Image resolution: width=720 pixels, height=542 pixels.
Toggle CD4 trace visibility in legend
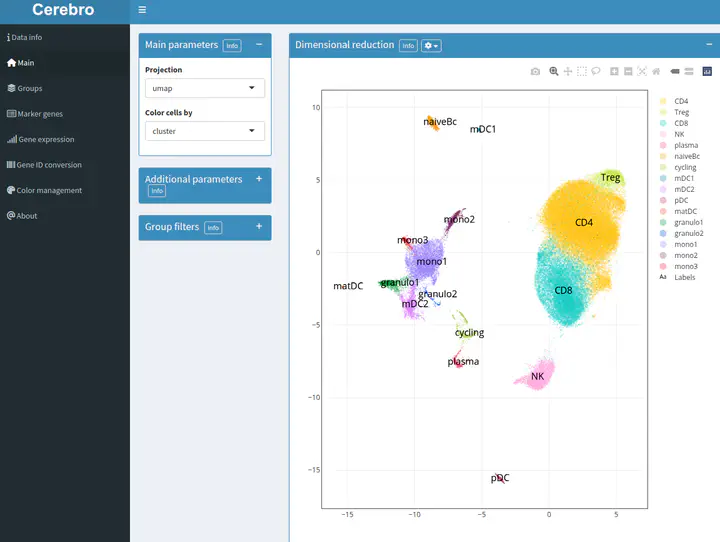point(680,101)
